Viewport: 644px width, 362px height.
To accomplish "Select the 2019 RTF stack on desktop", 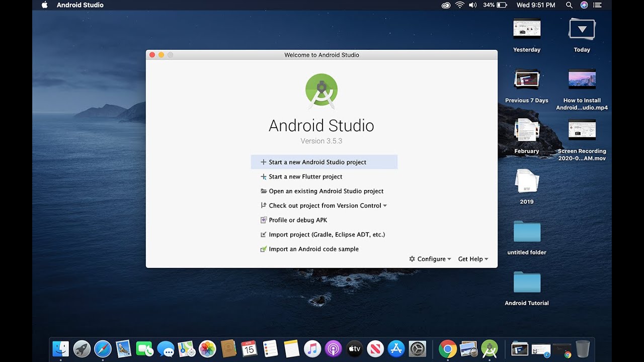I will pyautogui.click(x=527, y=187).
